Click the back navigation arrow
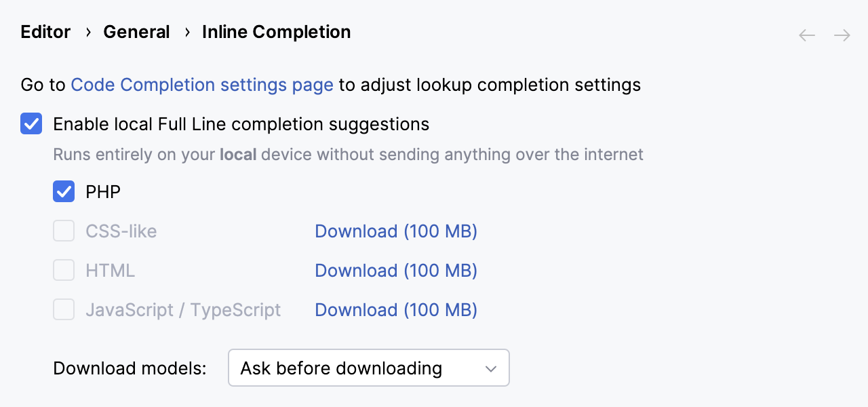 (x=806, y=35)
